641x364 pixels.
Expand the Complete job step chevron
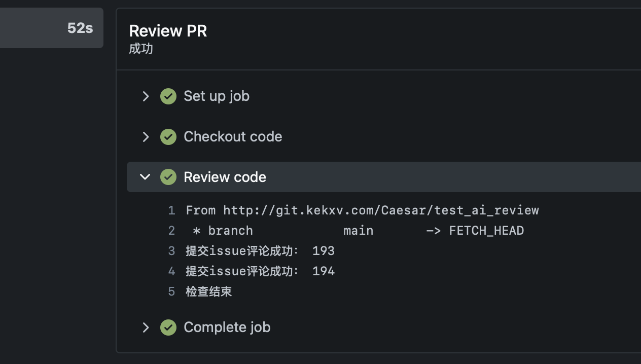pyautogui.click(x=146, y=327)
